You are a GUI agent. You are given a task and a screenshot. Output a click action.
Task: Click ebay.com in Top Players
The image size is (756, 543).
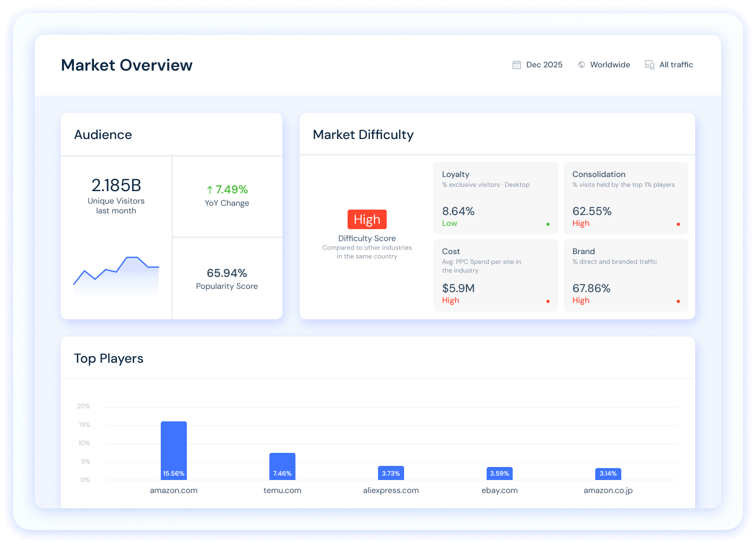point(499,490)
